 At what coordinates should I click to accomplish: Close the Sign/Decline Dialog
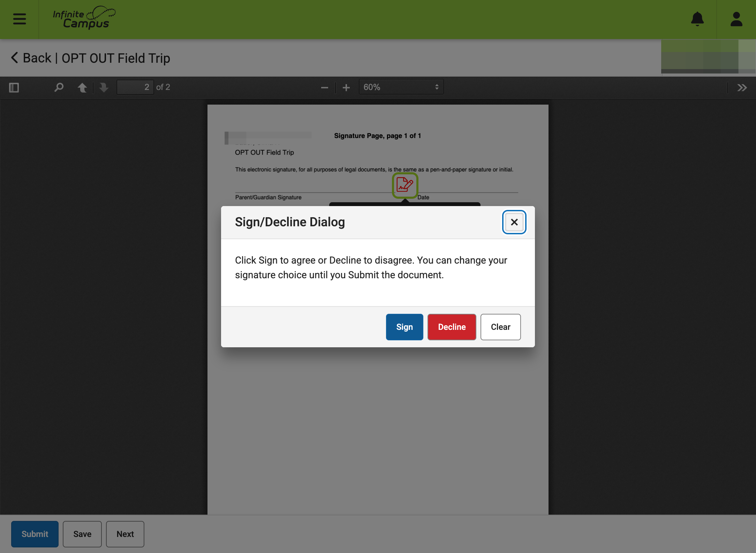(514, 222)
